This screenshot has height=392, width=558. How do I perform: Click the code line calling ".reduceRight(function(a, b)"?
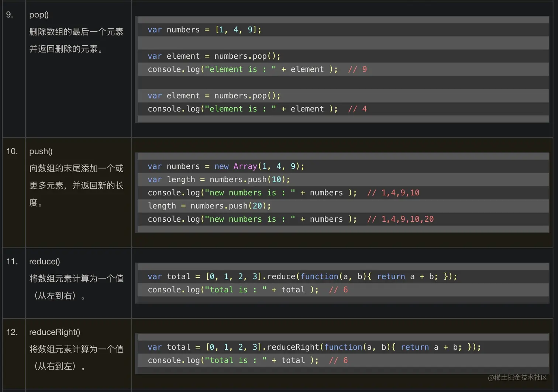click(314, 347)
